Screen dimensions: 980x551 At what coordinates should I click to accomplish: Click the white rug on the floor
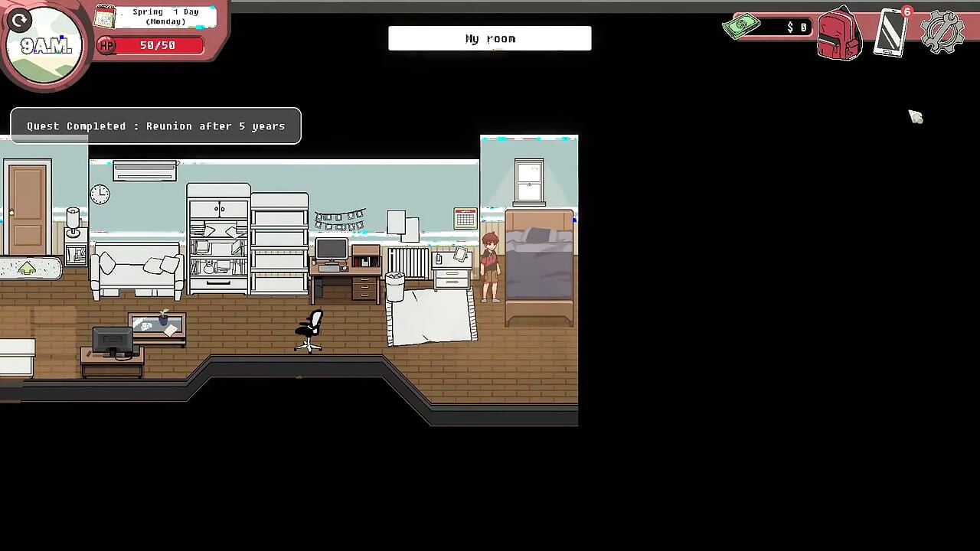pyautogui.click(x=432, y=317)
